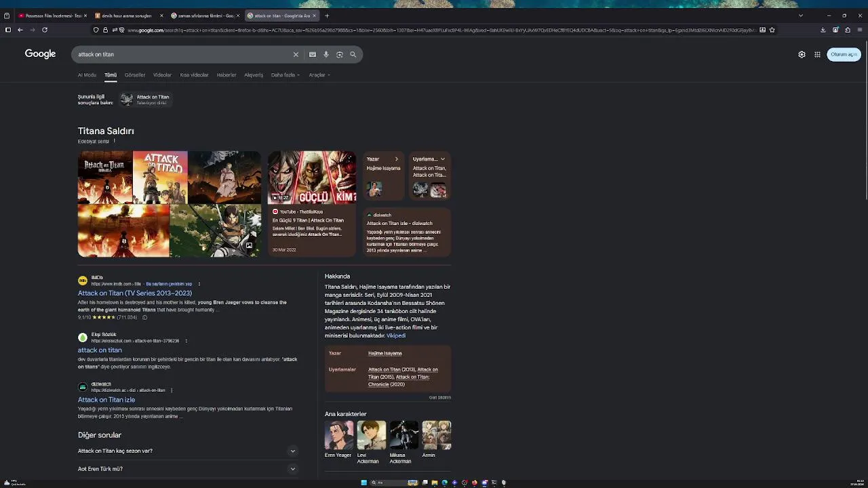Open Firefox from the taskbar
This screenshot has height=488, width=868.
click(475, 483)
